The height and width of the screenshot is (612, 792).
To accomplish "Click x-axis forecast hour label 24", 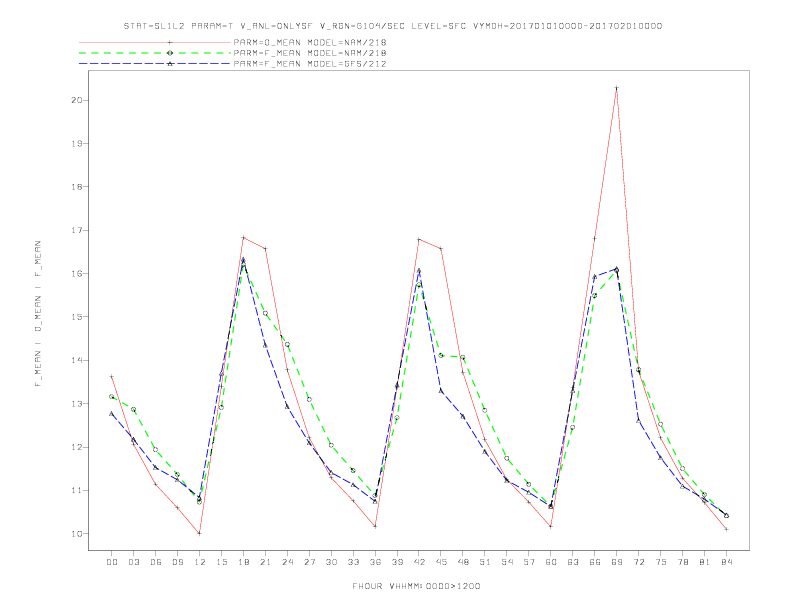I will tap(287, 562).
